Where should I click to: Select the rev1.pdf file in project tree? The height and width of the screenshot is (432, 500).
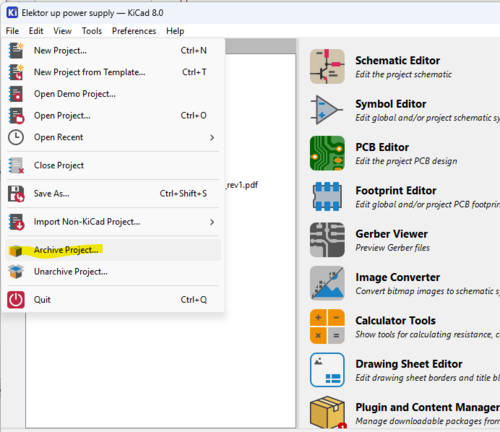pos(242,185)
